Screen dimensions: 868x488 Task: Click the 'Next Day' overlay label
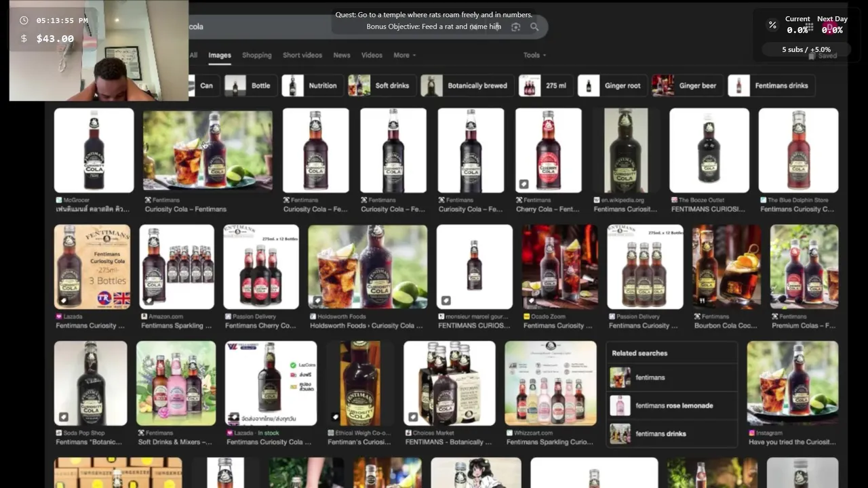click(x=832, y=19)
